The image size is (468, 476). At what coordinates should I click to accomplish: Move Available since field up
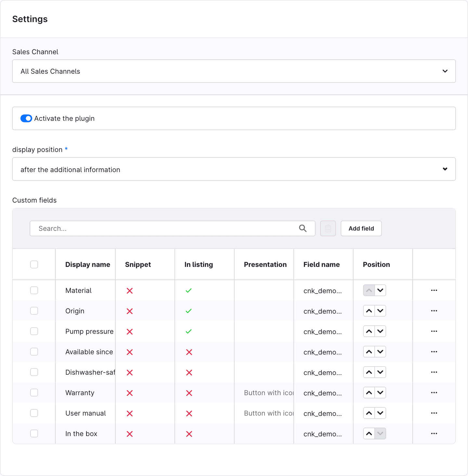point(369,352)
